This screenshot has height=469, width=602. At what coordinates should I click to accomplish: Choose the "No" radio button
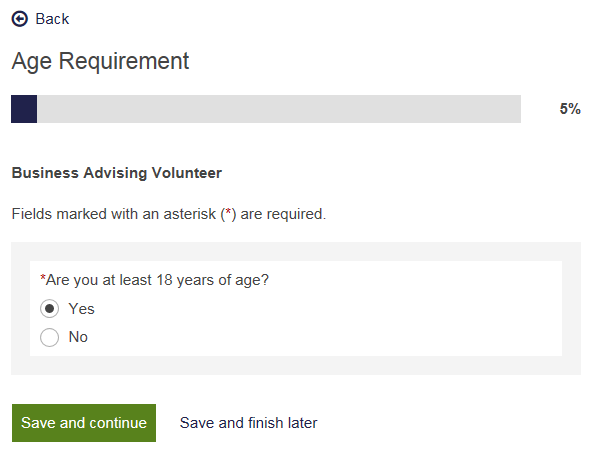50,338
